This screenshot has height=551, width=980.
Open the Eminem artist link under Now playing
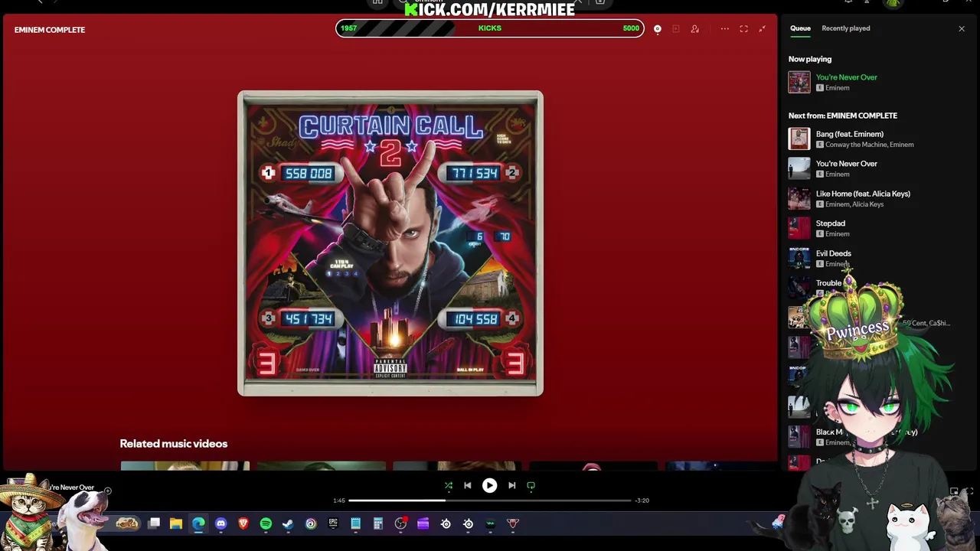coord(837,88)
